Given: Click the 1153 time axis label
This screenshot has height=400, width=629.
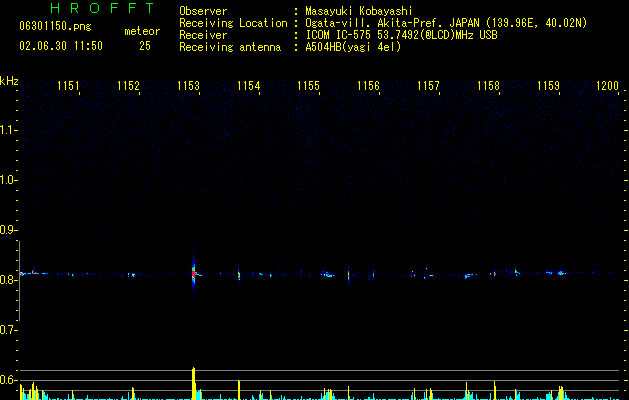Looking at the screenshot, I should (x=188, y=85).
